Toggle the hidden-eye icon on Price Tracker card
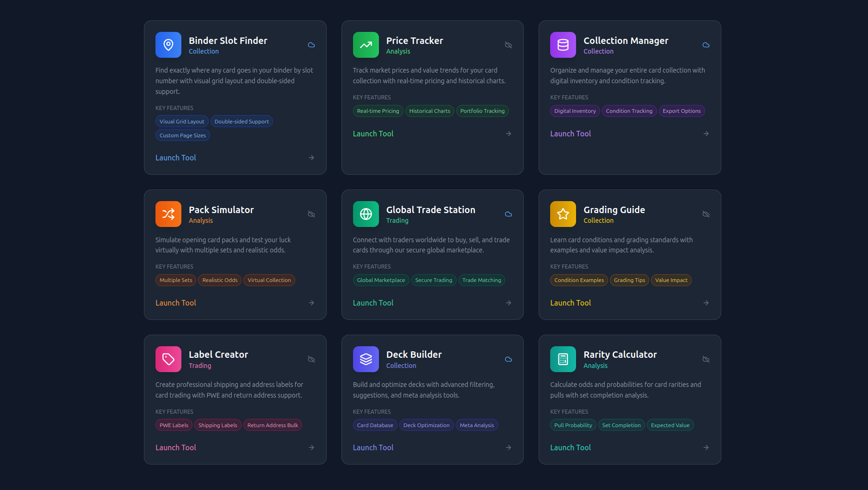This screenshot has width=868, height=490. click(x=508, y=45)
